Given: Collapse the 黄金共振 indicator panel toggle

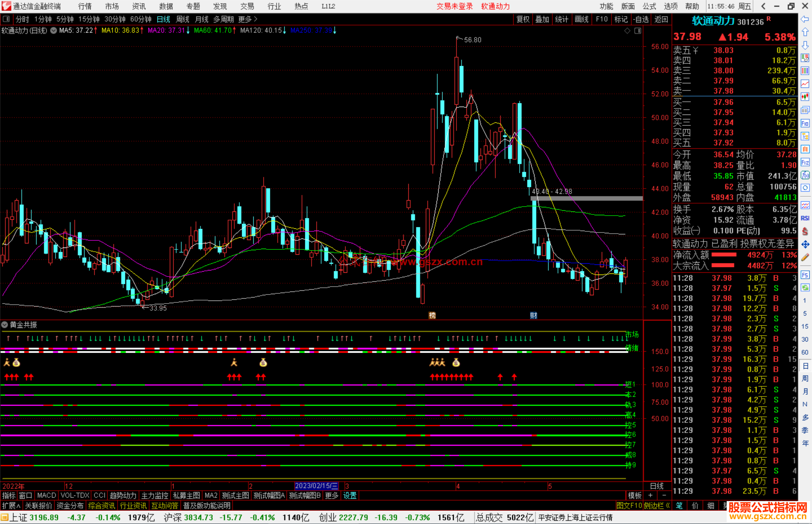Looking at the screenshot, I should click(5, 325).
